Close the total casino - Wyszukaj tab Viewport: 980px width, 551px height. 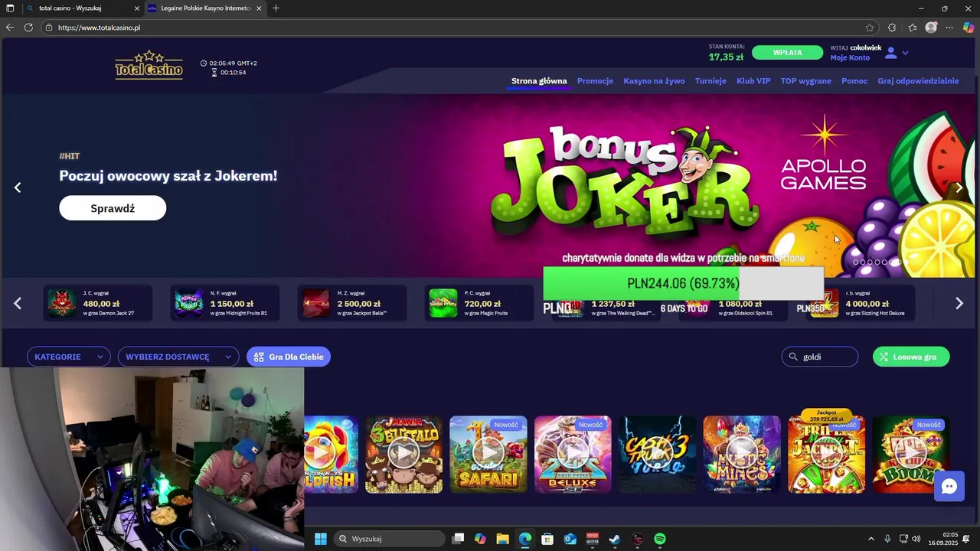[x=137, y=8]
